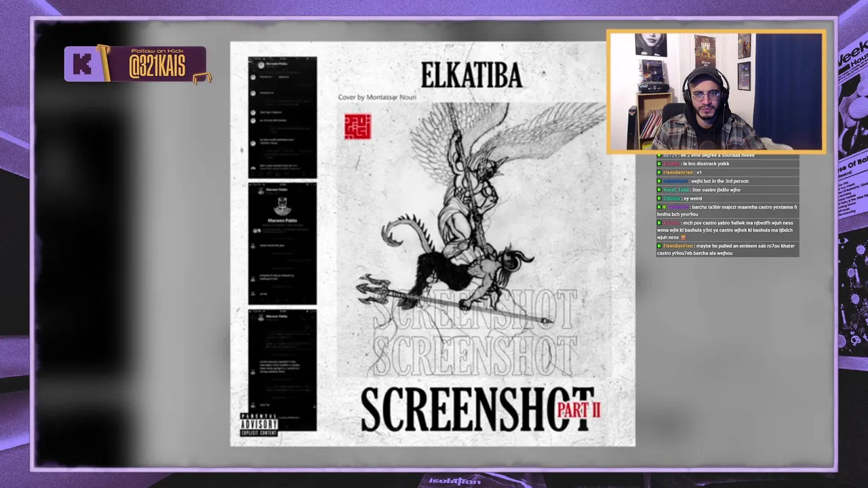The image size is (868, 488).
Task: Click the laughing emoji in chat
Action: tap(684, 238)
